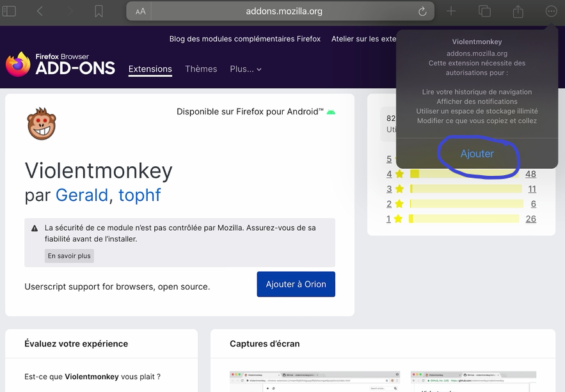Image resolution: width=565 pixels, height=392 pixels.
Task: Tap the reader text size AA button
Action: [141, 11]
